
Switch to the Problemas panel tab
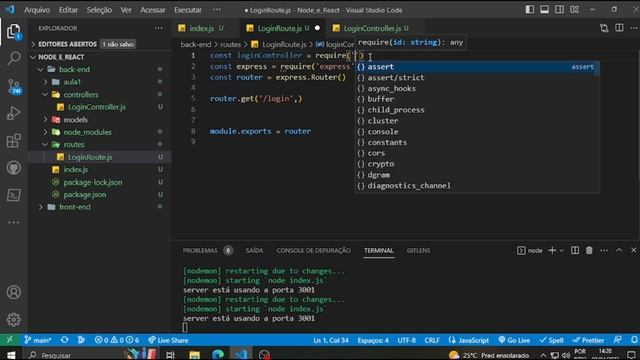[x=200, y=250]
